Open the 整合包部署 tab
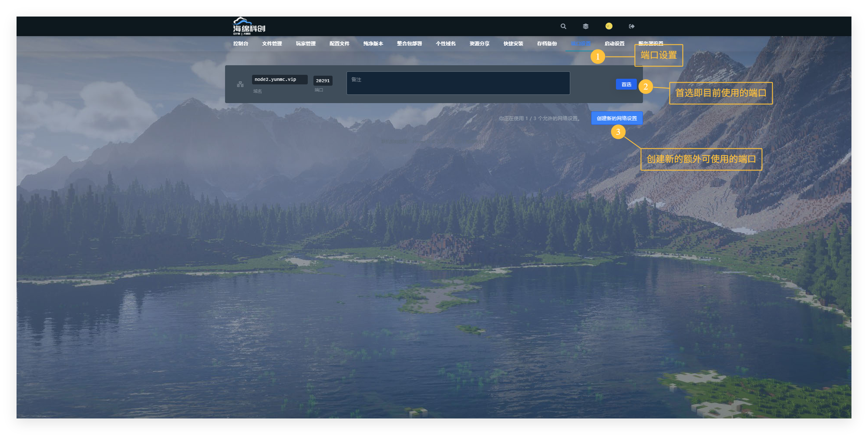The width and height of the screenshot is (868, 435). 409,43
